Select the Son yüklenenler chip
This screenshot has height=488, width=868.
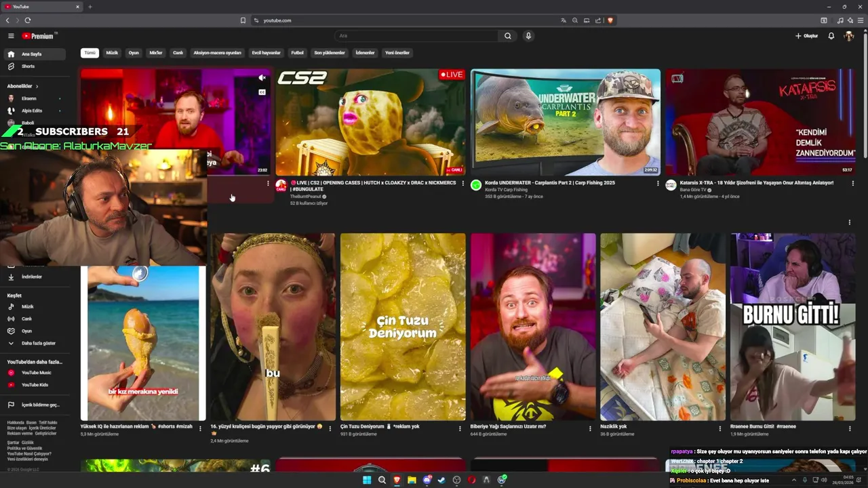point(330,53)
